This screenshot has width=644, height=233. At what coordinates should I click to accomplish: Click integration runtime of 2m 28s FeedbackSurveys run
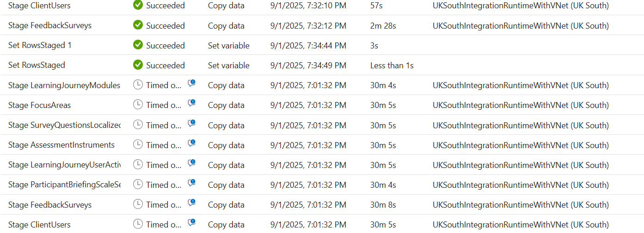pyautogui.click(x=521, y=25)
